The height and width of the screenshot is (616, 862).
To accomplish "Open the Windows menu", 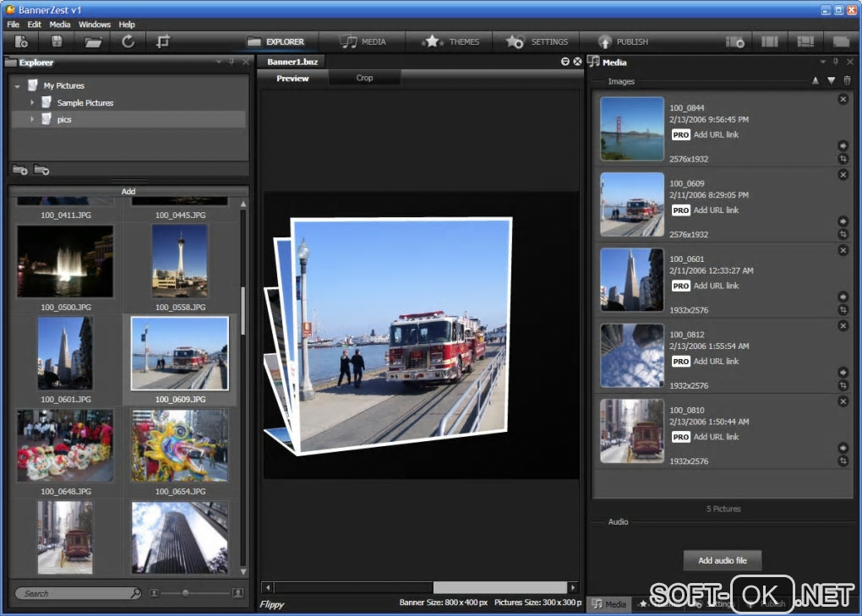I will coord(95,25).
